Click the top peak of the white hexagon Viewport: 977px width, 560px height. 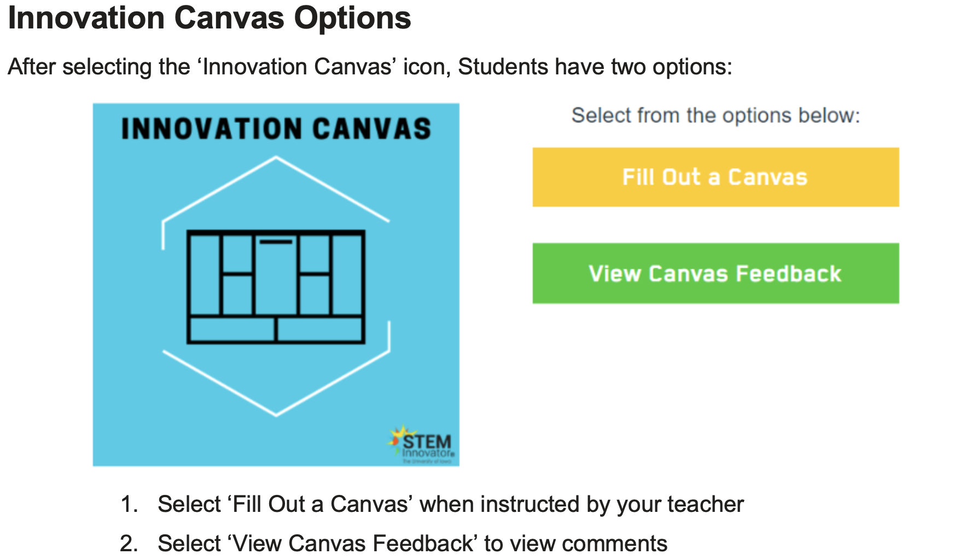(276, 158)
